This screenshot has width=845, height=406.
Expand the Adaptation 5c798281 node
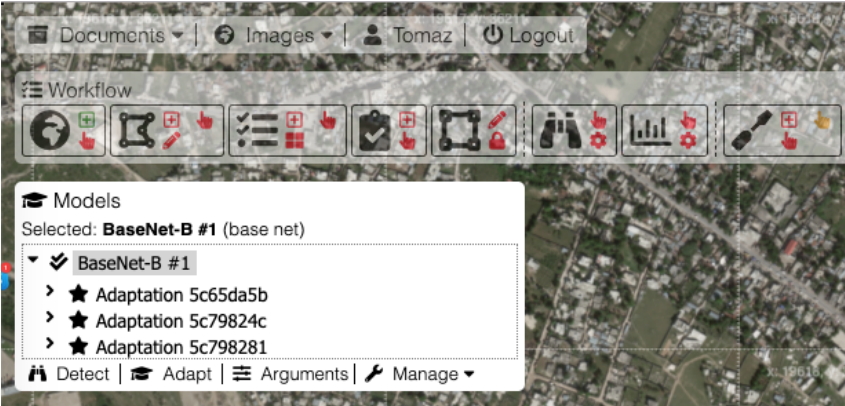tap(51, 345)
